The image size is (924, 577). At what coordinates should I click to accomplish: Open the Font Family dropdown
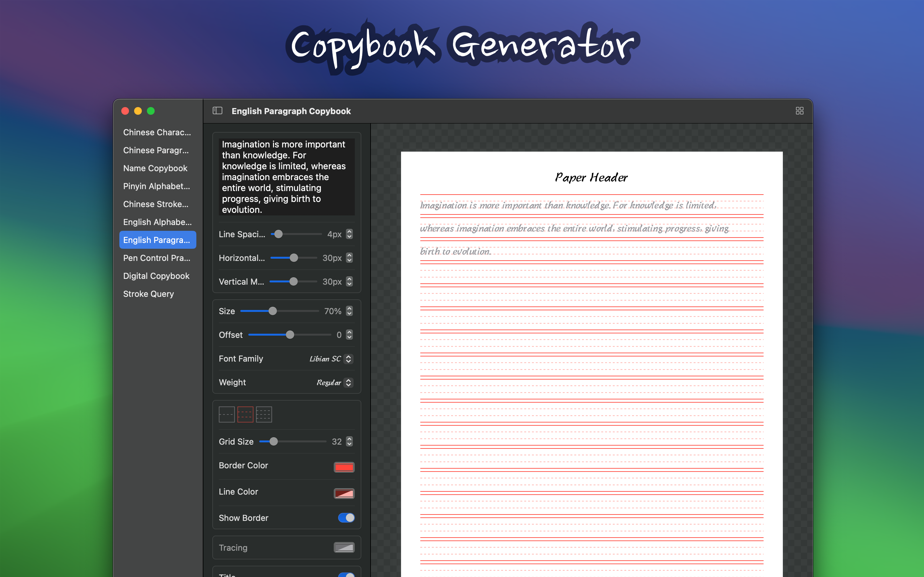click(x=331, y=359)
